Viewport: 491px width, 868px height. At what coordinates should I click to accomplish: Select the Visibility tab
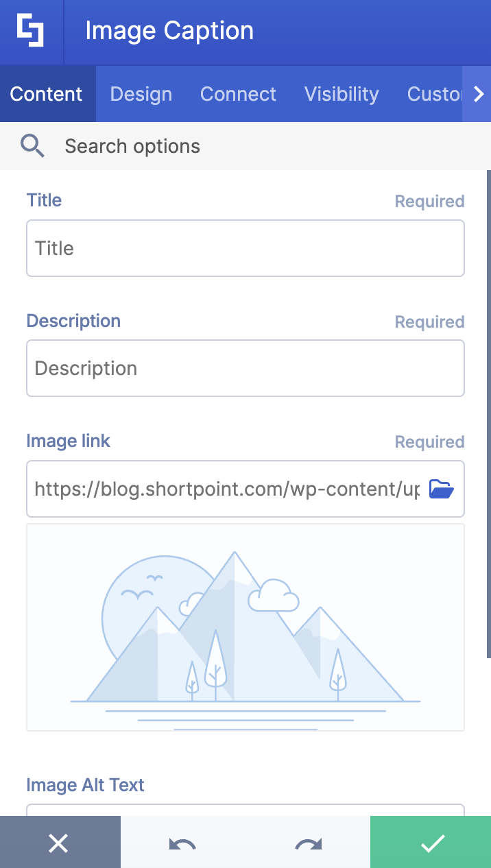342,94
